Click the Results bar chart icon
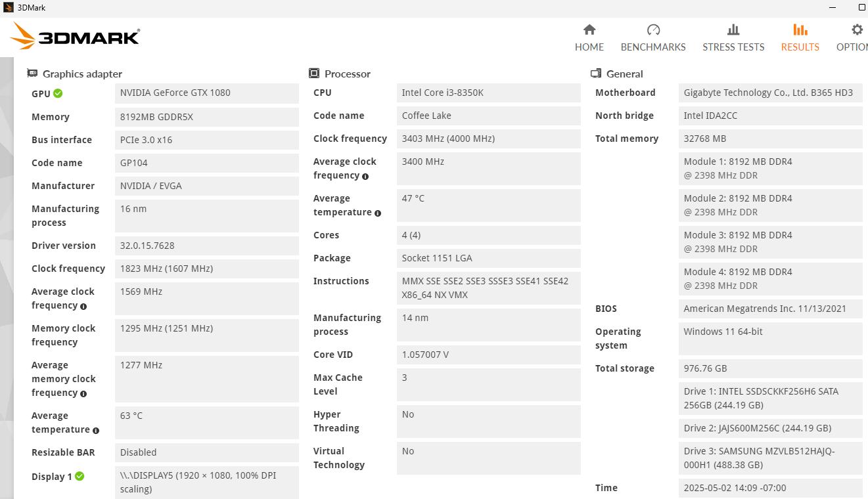 [x=800, y=30]
